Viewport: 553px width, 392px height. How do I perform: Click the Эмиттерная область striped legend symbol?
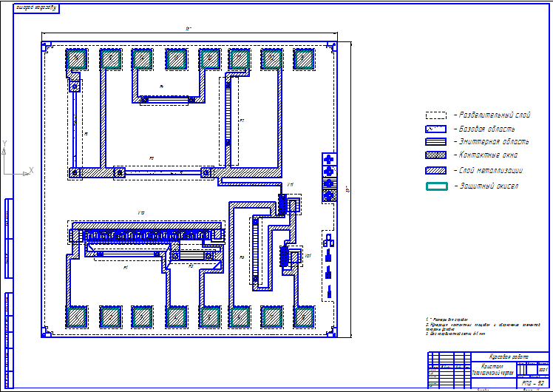point(436,142)
